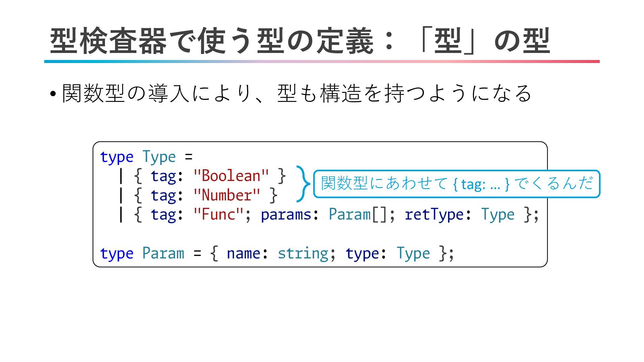Click the gradient underline below the title
The height and width of the screenshot is (362, 644).
[321, 62]
